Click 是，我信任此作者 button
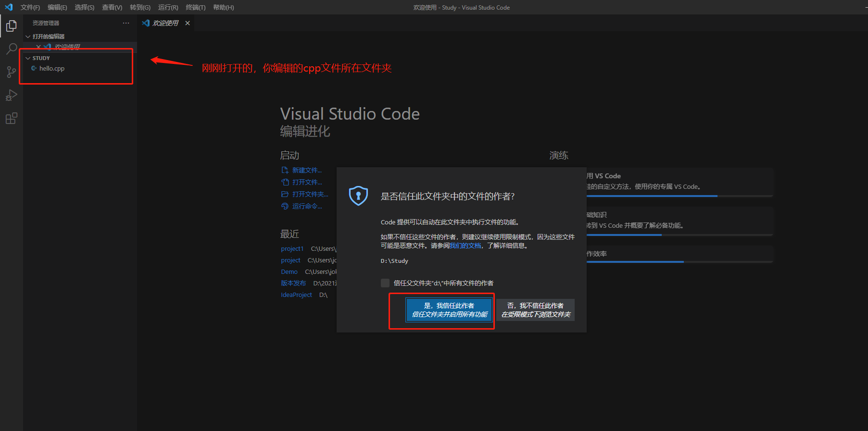Image resolution: width=868 pixels, height=431 pixels. [x=449, y=310]
